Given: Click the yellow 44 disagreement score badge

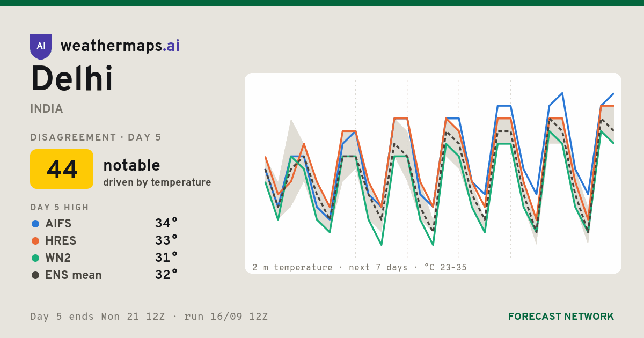Looking at the screenshot, I should point(62,169).
